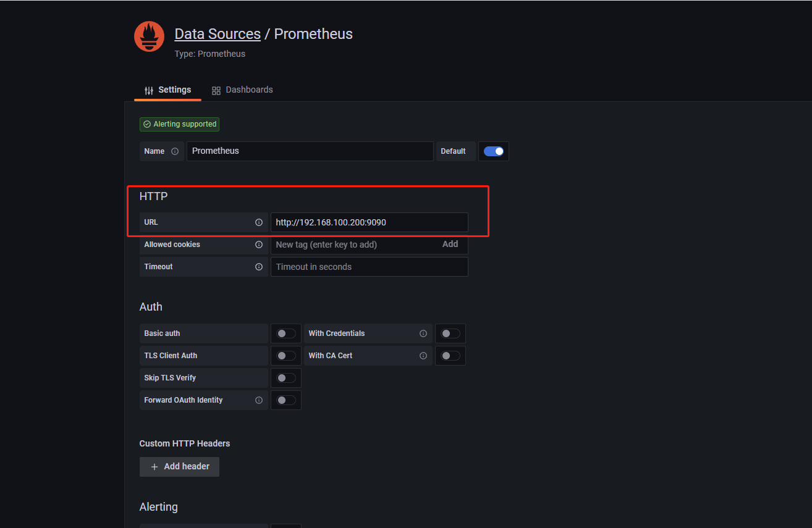Click the Alerting supported badge
This screenshot has height=528, width=812.
tap(179, 124)
